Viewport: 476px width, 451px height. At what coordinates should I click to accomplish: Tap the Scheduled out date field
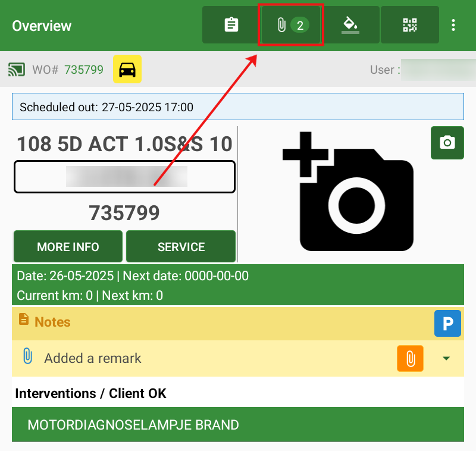click(237, 107)
